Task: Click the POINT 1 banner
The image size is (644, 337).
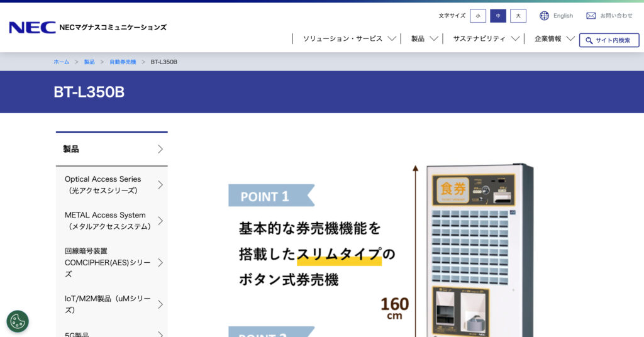Action: (272, 196)
